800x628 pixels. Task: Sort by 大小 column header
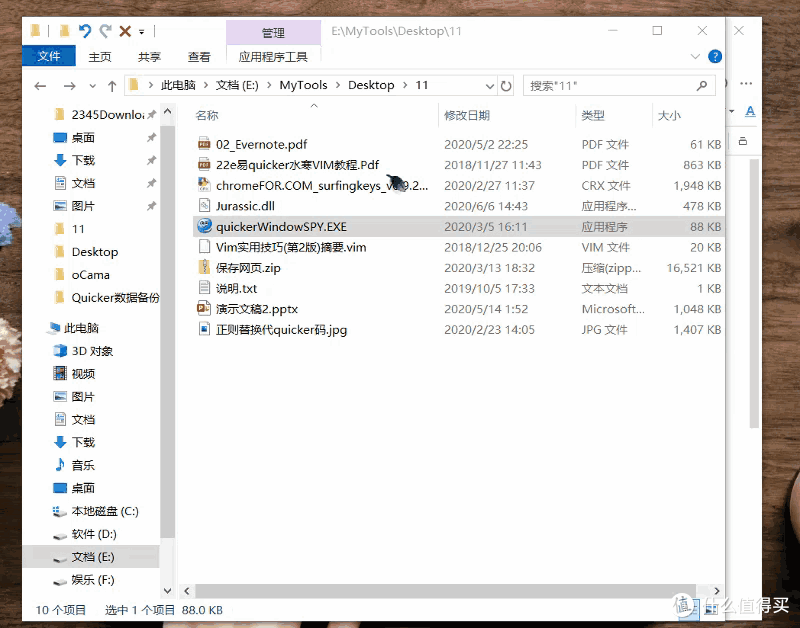(669, 115)
